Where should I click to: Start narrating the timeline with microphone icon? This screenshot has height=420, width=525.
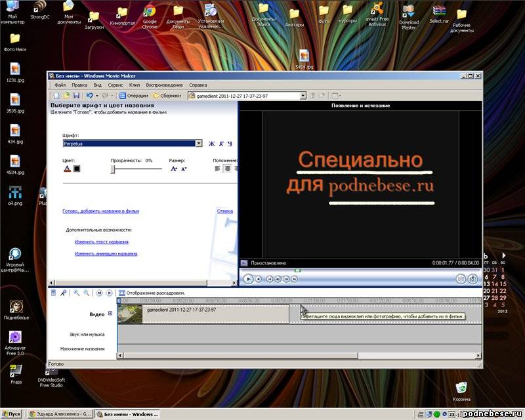(x=63, y=293)
